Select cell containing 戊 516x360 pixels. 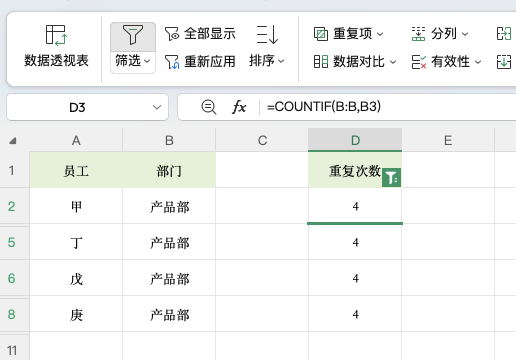click(x=76, y=278)
